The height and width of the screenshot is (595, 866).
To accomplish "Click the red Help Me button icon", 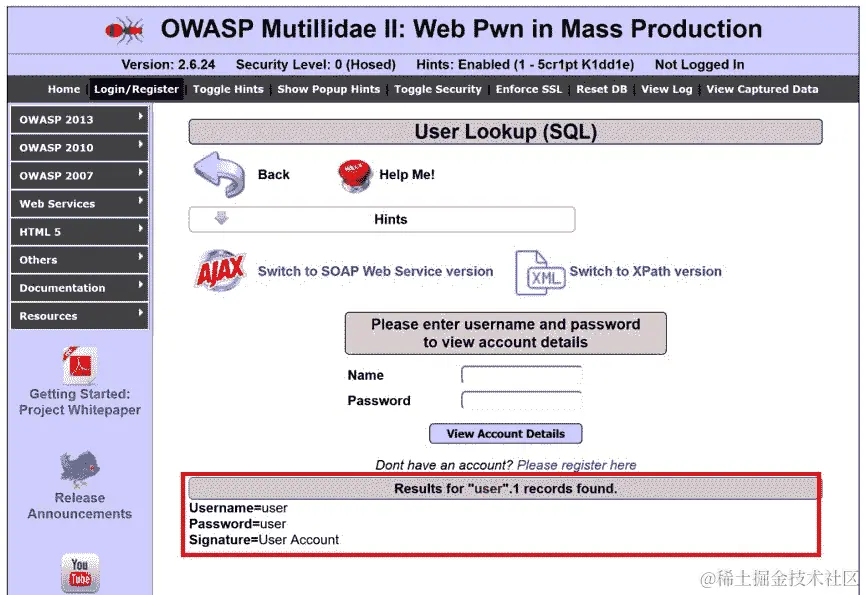I will click(354, 175).
